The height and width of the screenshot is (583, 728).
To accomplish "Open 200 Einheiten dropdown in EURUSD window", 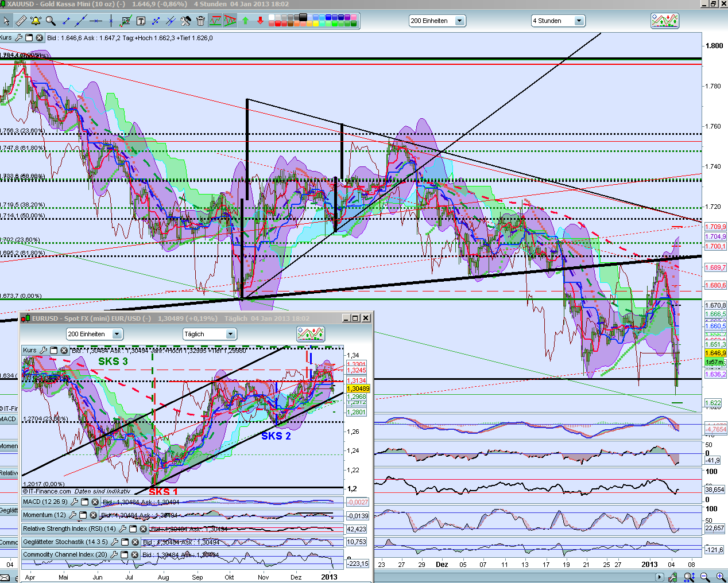I will click(x=94, y=334).
